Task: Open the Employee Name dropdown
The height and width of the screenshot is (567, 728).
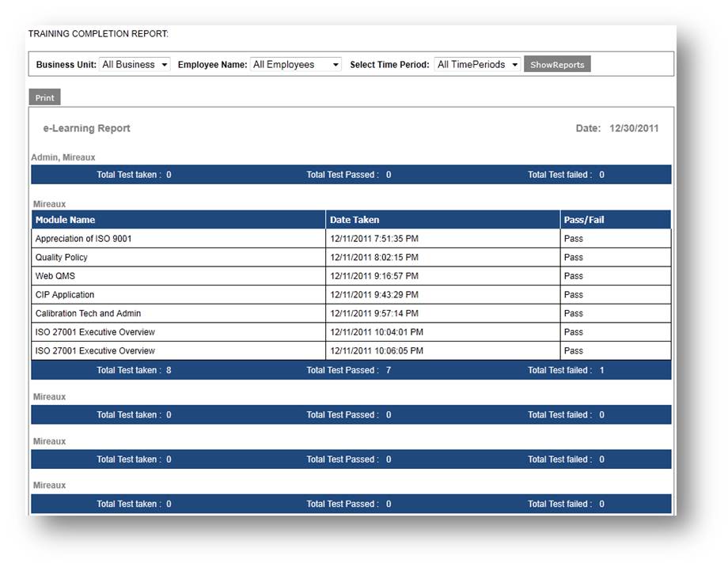Action: pos(296,65)
